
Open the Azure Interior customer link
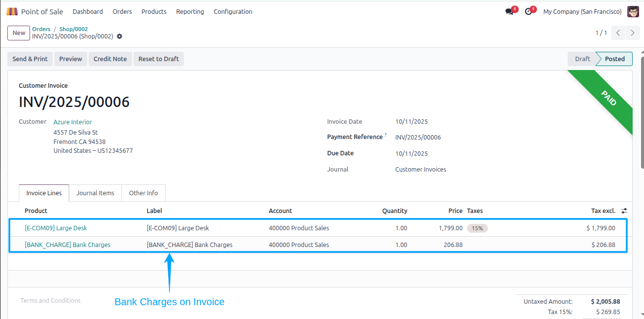pyautogui.click(x=73, y=122)
